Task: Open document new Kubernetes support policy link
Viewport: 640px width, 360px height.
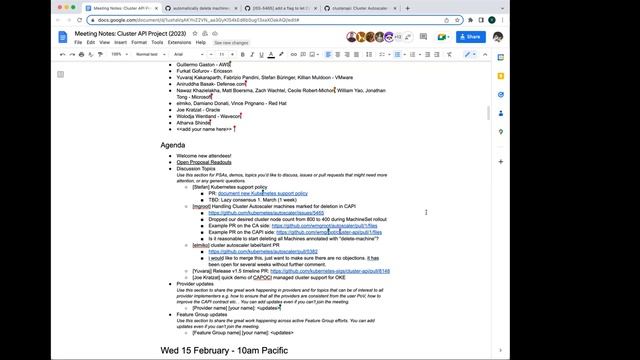Action: 262,193
